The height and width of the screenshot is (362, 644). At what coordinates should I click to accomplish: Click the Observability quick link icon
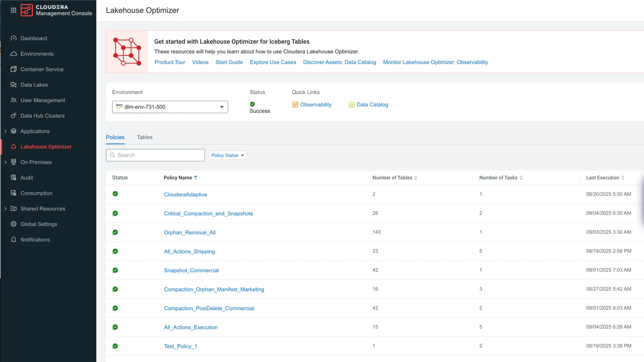point(295,104)
